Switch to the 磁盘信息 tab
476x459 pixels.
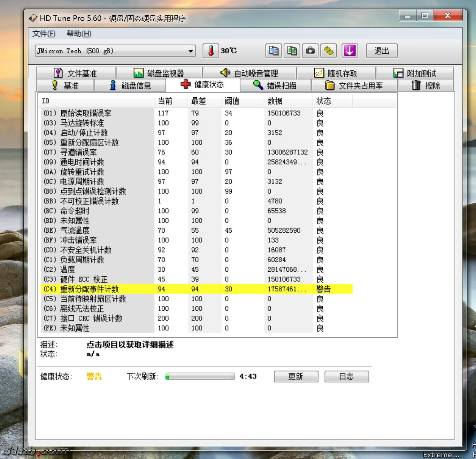[x=130, y=85]
